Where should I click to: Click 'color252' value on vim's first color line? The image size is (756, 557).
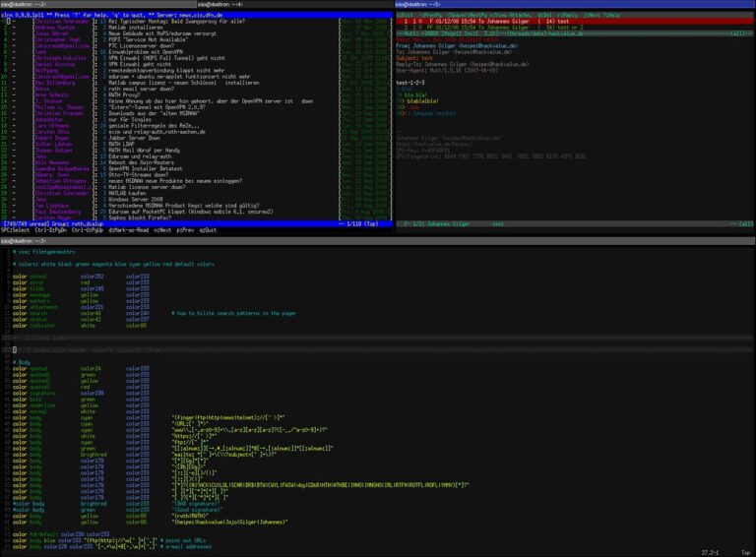93,277
